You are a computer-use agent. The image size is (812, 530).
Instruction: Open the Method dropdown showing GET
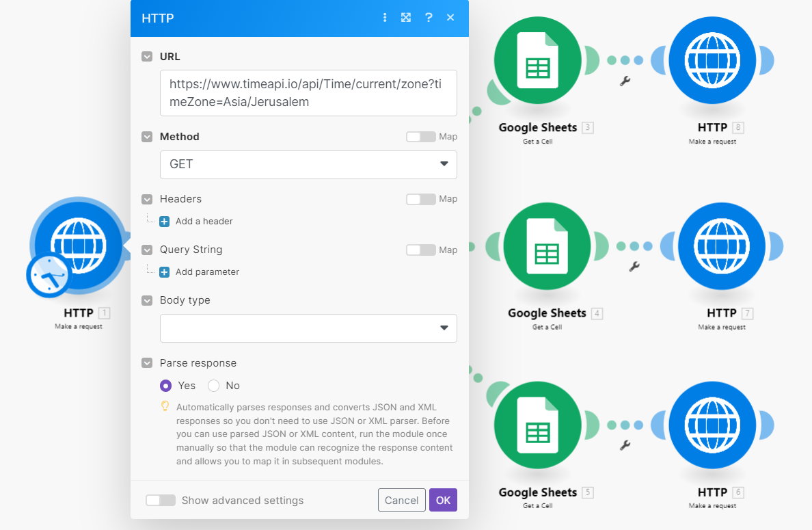[308, 164]
